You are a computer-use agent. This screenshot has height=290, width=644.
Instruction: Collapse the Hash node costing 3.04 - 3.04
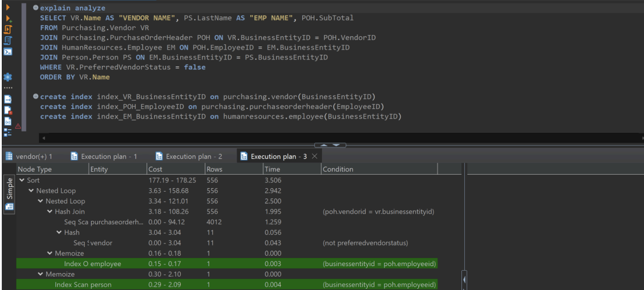point(59,232)
